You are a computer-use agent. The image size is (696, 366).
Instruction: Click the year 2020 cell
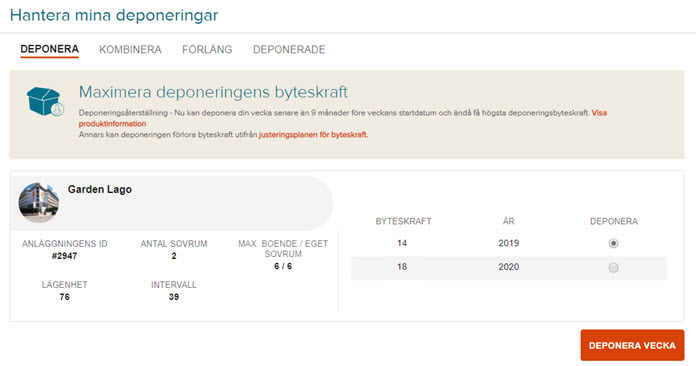[509, 267]
